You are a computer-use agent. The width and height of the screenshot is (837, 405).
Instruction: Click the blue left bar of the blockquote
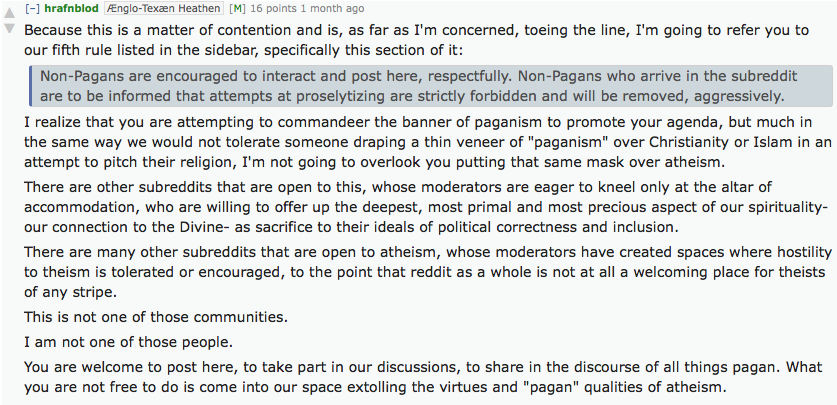tap(30, 86)
